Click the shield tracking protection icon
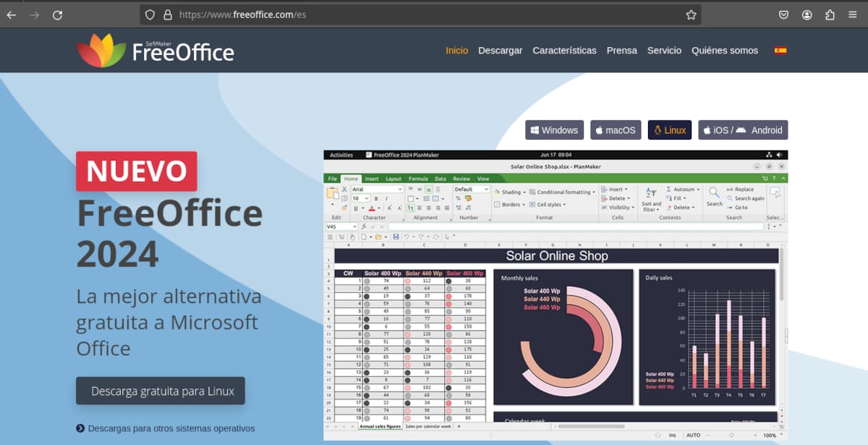The image size is (868, 445). click(x=150, y=14)
